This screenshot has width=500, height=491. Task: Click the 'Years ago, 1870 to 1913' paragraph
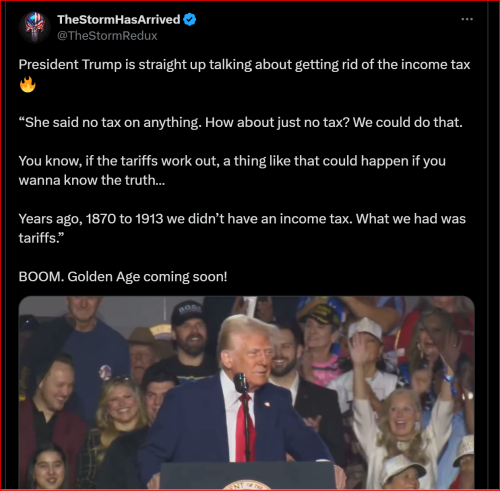[x=242, y=228]
